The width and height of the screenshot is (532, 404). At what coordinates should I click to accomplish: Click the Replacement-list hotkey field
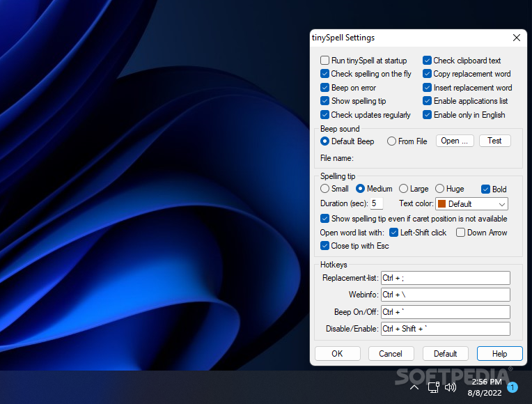tap(446, 278)
